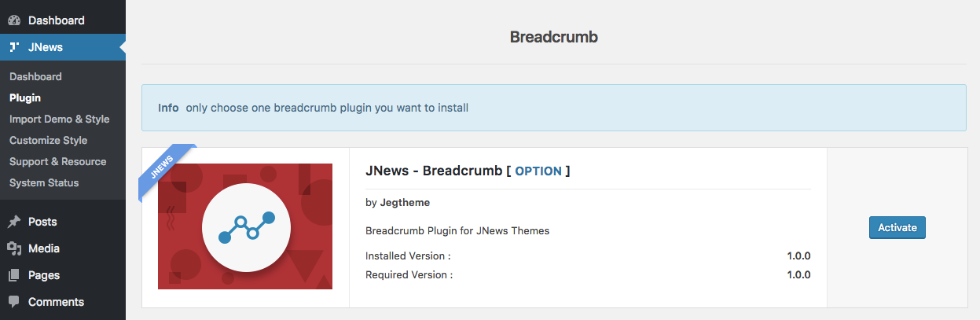This screenshot has height=320, width=980.
Task: Activate the JNews Breadcrumb plugin
Action: coord(897,228)
